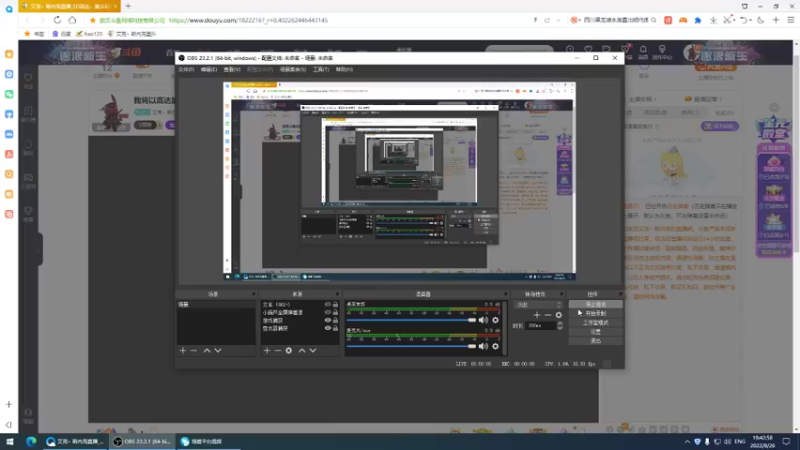Pop out the Scenes dock panel
800x450 pixels.
click(x=253, y=294)
